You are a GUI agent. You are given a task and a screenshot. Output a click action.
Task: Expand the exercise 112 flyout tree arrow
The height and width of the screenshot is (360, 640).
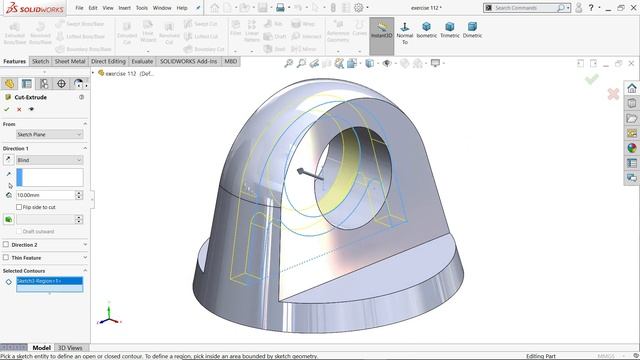tap(93, 73)
